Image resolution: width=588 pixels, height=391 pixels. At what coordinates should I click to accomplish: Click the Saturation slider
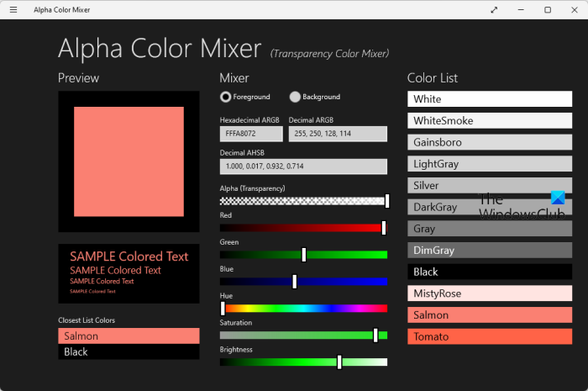(303, 335)
